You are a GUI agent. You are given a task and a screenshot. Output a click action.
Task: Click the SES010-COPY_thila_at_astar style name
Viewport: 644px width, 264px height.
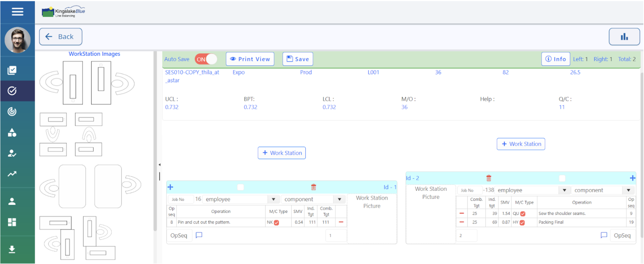point(192,76)
